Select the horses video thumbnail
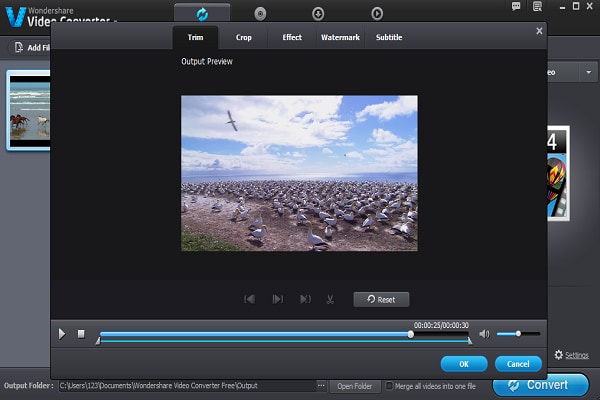Screen dimensions: 600x400 29,110
